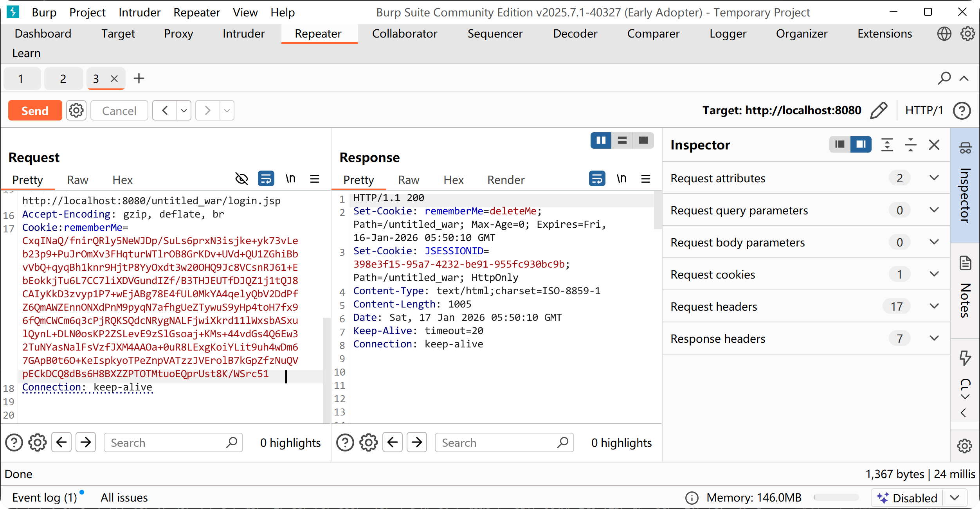
Task: Jump to next search match in Request
Action: (86, 442)
